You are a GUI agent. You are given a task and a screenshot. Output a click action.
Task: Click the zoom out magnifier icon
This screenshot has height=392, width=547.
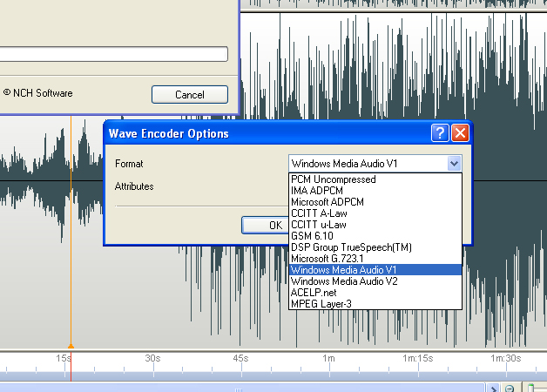510,388
